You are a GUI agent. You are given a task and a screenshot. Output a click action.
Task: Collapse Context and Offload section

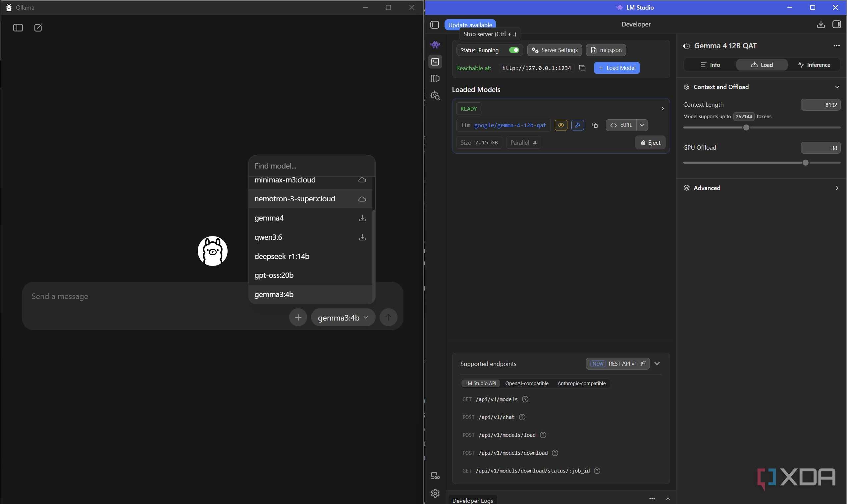point(837,87)
